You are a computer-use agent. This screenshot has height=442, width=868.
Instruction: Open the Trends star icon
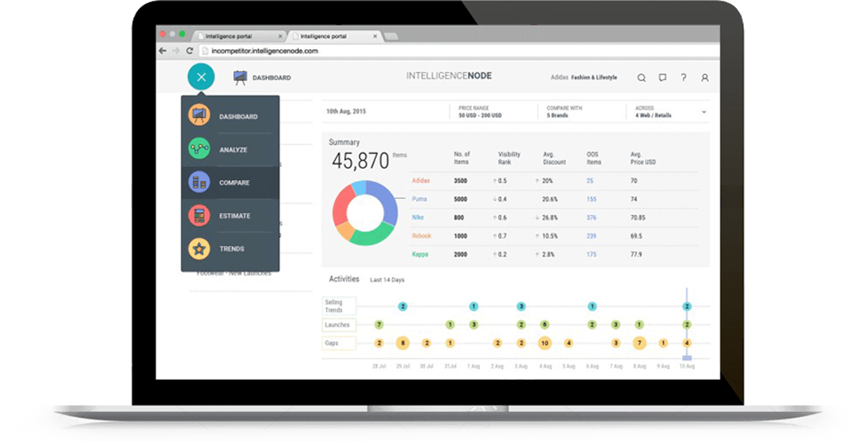(199, 249)
